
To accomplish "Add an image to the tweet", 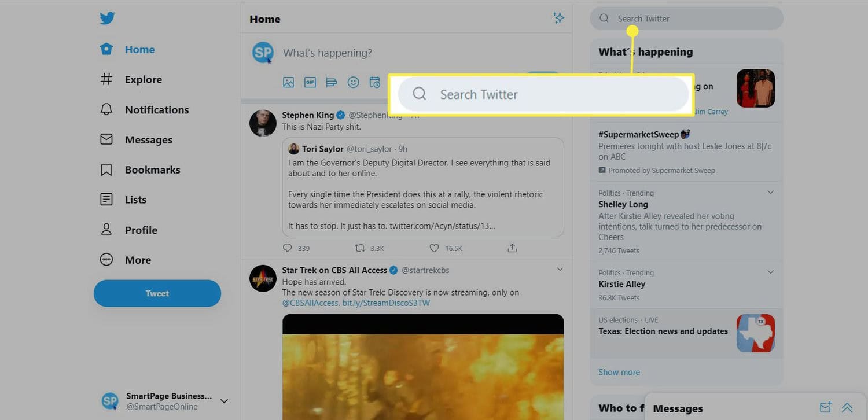I will (288, 82).
